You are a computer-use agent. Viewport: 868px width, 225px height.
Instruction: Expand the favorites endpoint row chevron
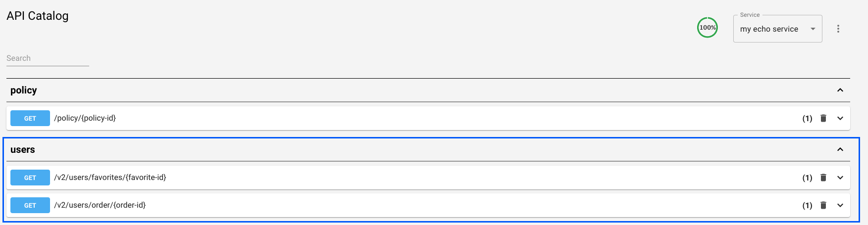tap(840, 178)
